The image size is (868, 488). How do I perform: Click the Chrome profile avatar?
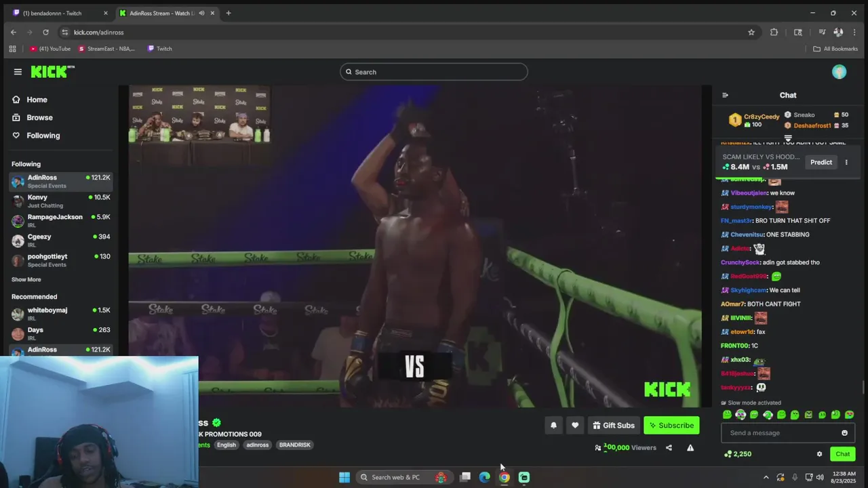pos(838,32)
